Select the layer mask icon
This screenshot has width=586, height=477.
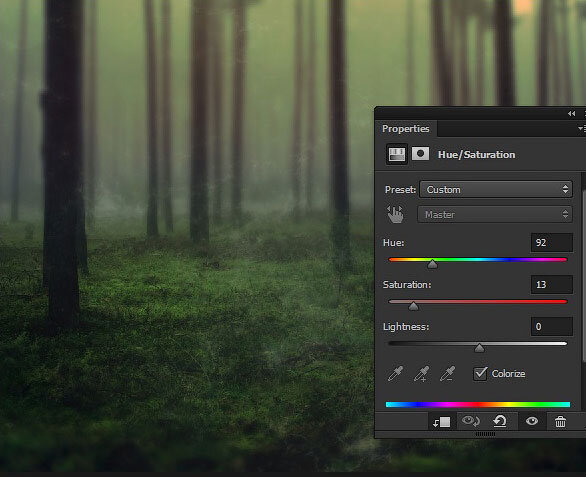[x=420, y=154]
